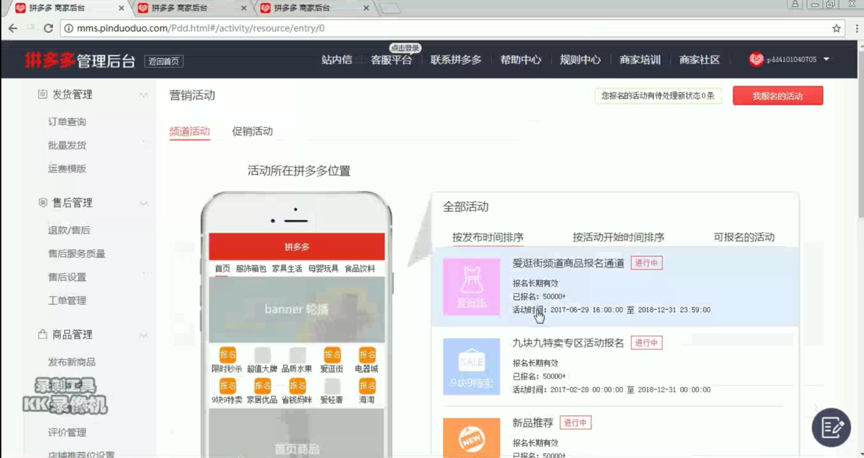Click the 爱轻奢 icon in phone preview
Screen dimensions: 864x458
pos(332,386)
